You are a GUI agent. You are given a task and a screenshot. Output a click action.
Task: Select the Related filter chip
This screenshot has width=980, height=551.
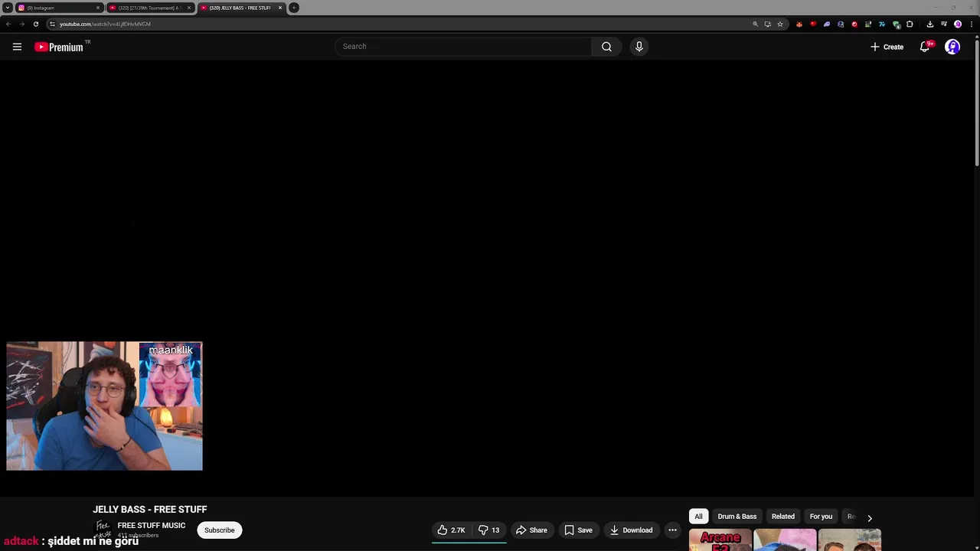pos(782,517)
